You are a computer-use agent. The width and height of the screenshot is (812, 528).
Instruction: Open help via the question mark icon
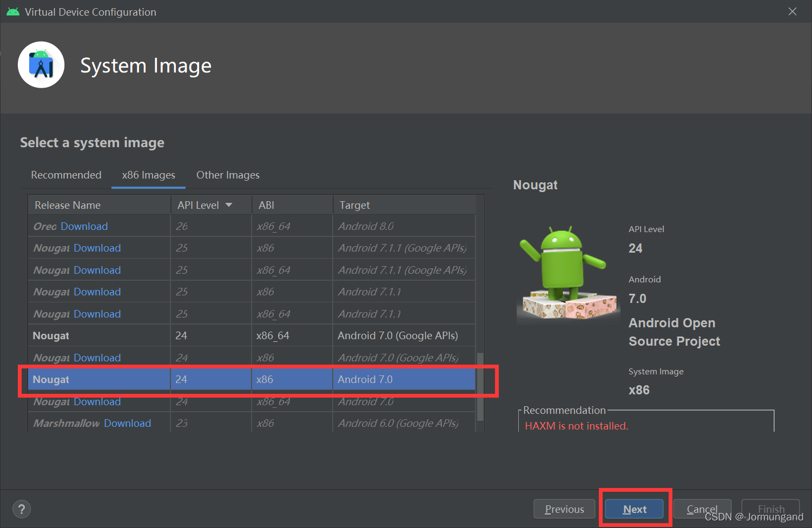pyautogui.click(x=22, y=509)
